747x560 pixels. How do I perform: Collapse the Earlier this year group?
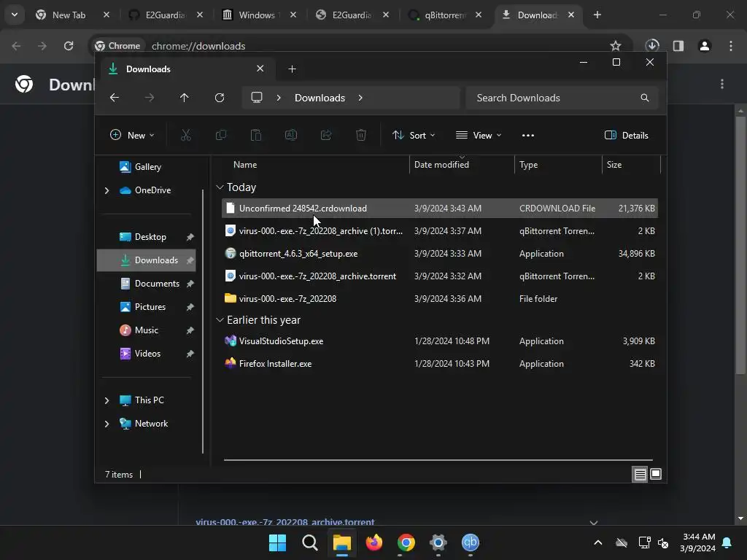click(x=220, y=320)
